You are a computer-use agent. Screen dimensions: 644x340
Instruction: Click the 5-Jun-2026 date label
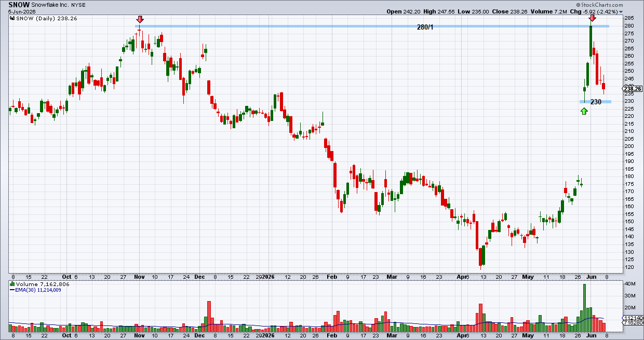click(x=23, y=11)
